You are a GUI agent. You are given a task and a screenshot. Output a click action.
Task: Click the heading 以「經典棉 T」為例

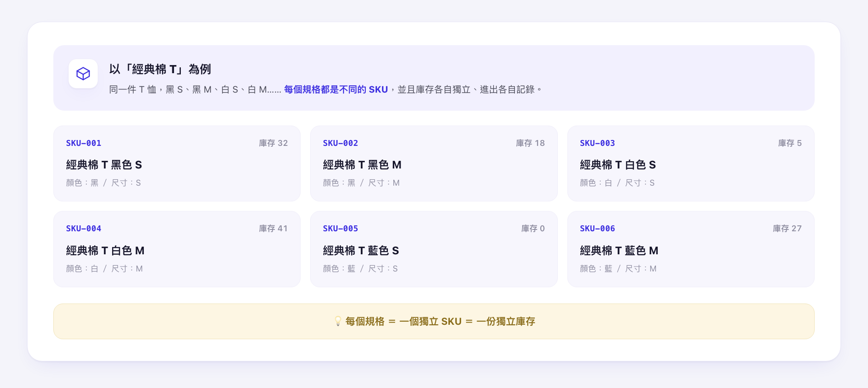click(160, 69)
